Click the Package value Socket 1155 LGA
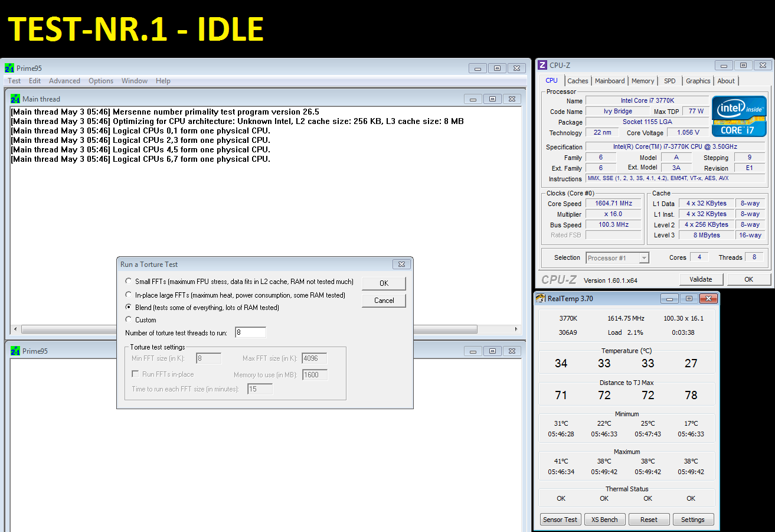The width and height of the screenshot is (775, 532). tap(646, 122)
